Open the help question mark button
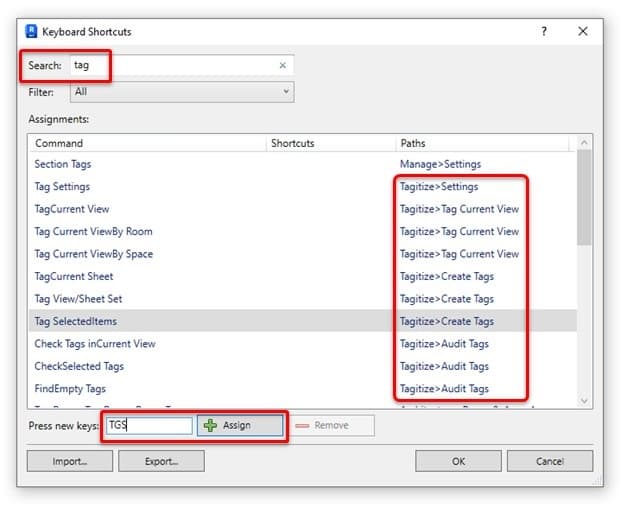Image resolution: width=624 pixels, height=509 pixels. [x=544, y=31]
